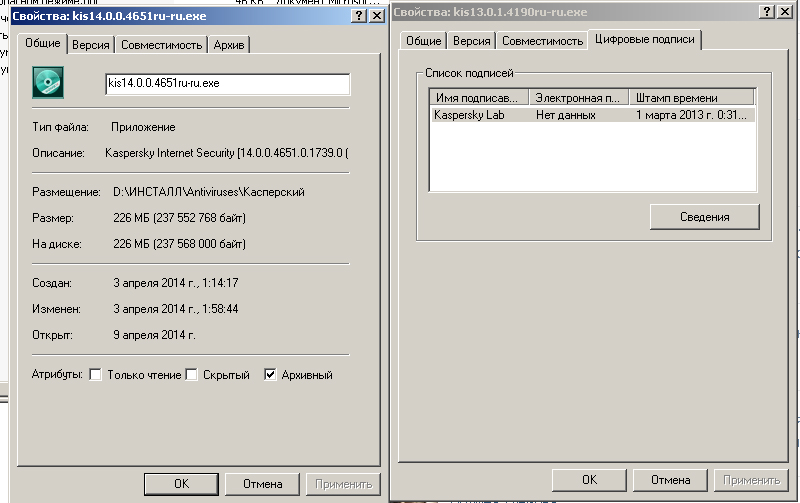Sort by 'Штамп времени' column header
Image resolution: width=800 pixels, height=503 pixels.
692,97
